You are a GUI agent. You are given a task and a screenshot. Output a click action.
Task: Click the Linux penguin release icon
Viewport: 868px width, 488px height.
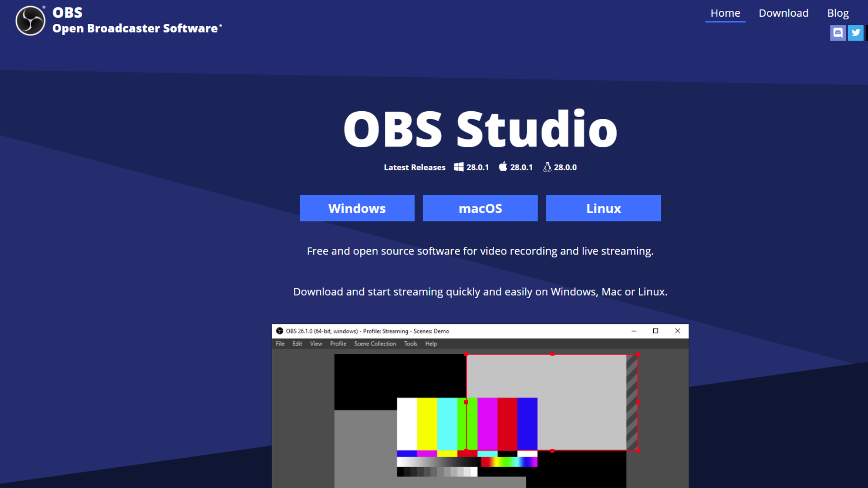547,167
